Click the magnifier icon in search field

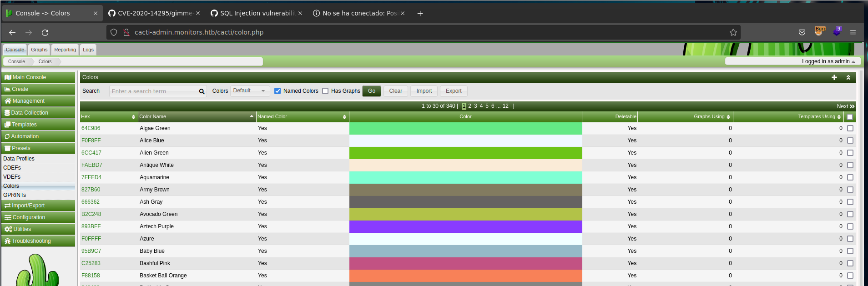[x=202, y=91]
